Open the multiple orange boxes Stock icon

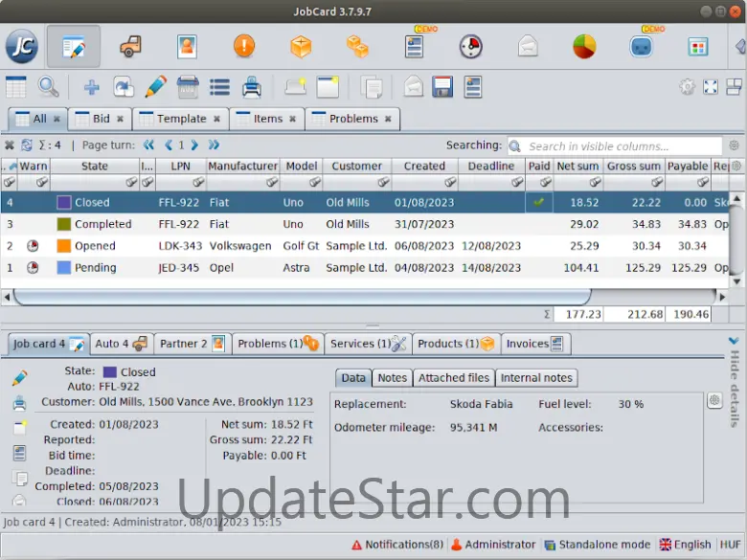[x=357, y=47]
